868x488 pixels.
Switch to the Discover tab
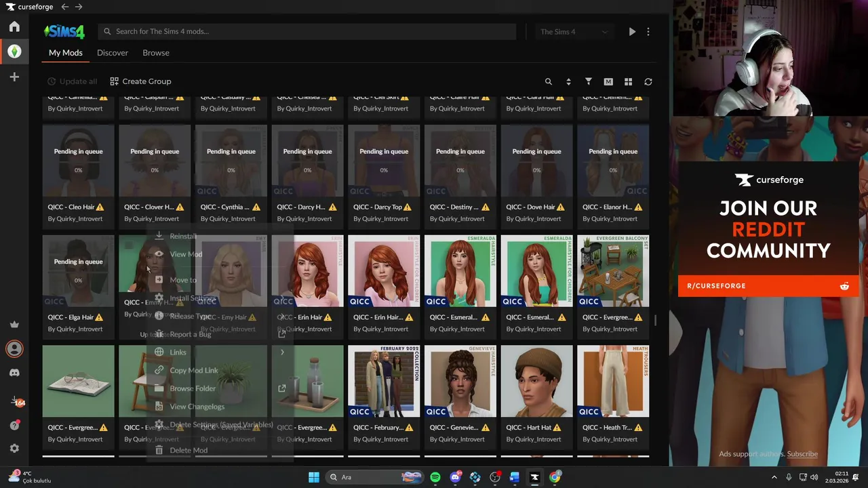tap(113, 53)
